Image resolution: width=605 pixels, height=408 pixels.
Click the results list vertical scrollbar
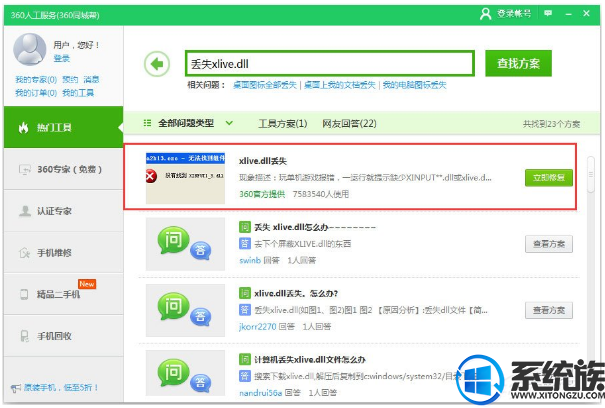[590, 174]
